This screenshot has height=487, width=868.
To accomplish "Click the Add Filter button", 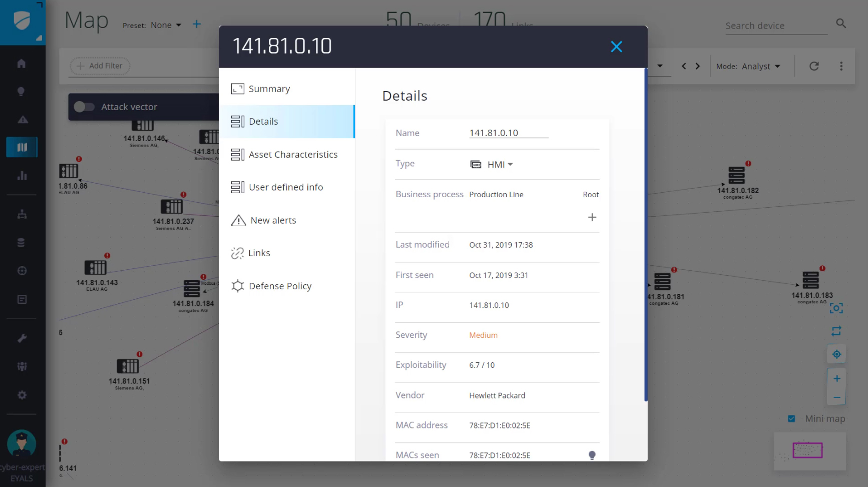I will pos(100,66).
